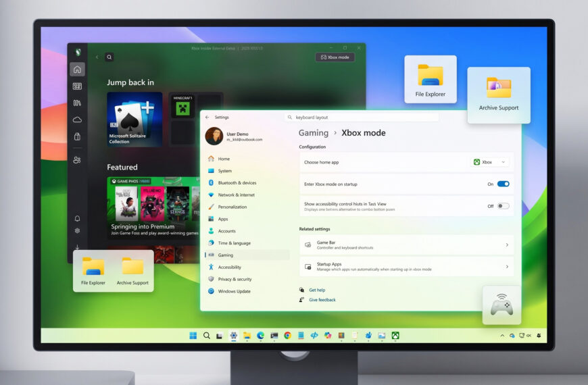
Task: Click the large File Explorer desktop tile
Action: tap(431, 79)
